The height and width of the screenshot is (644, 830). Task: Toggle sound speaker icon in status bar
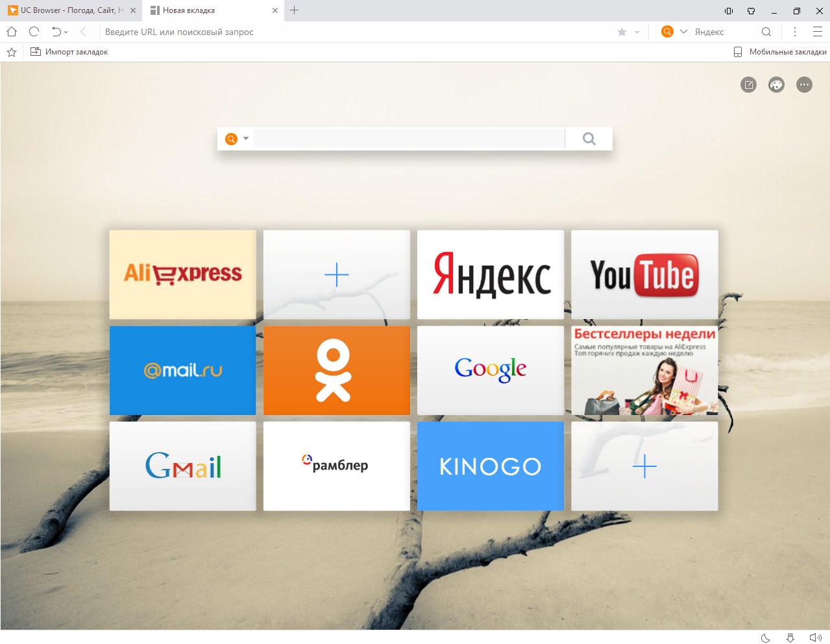816,638
